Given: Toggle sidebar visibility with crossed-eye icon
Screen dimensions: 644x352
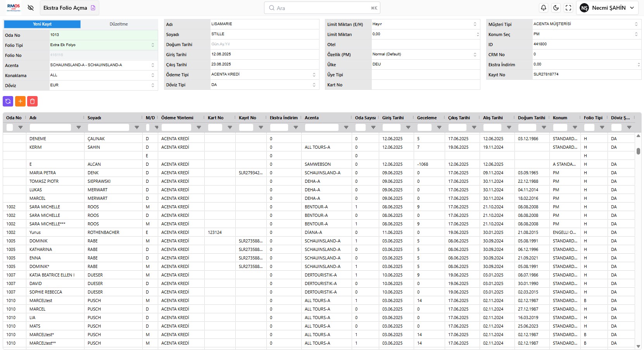Looking at the screenshot, I should [x=31, y=8].
